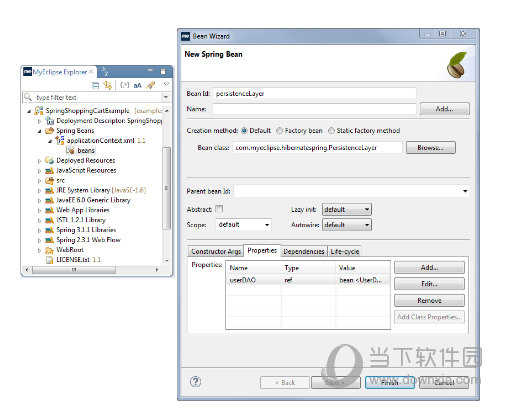Click the Web App Libraries icon
The image size is (506, 409).
click(50, 210)
